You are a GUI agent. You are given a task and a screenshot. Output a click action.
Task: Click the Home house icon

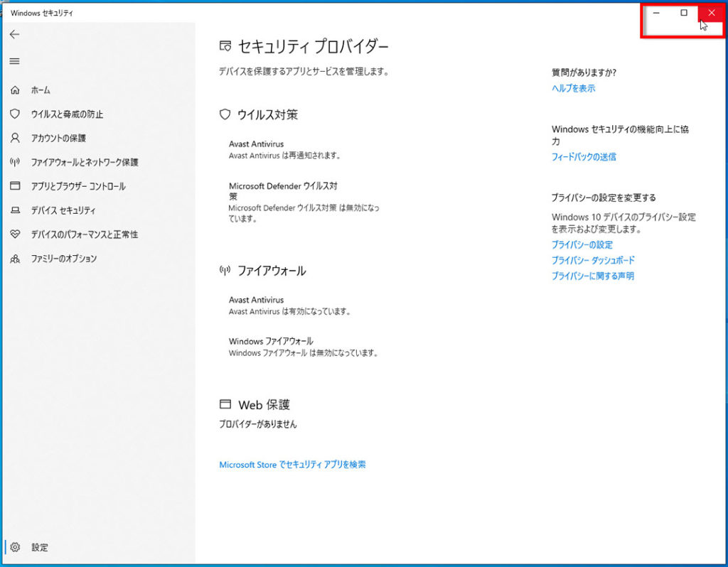tap(15, 90)
